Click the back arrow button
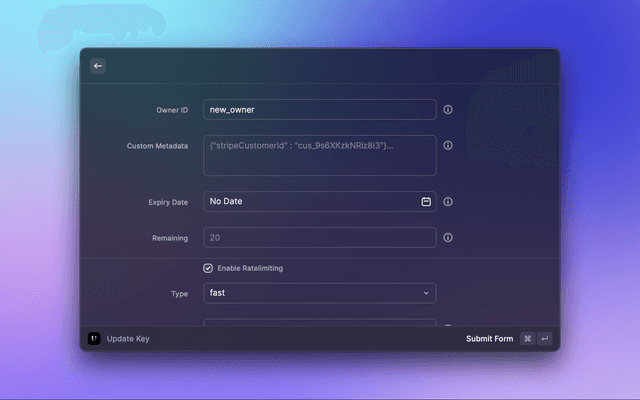The image size is (640, 400). click(x=98, y=66)
